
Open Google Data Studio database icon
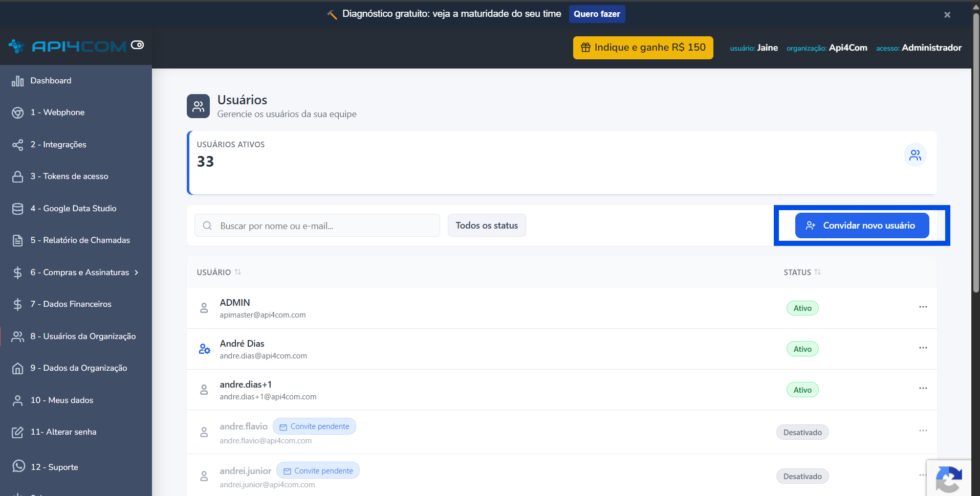pos(18,209)
